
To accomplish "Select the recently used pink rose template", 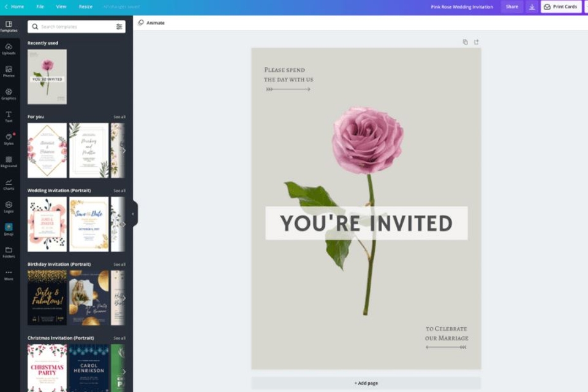I will 47,77.
